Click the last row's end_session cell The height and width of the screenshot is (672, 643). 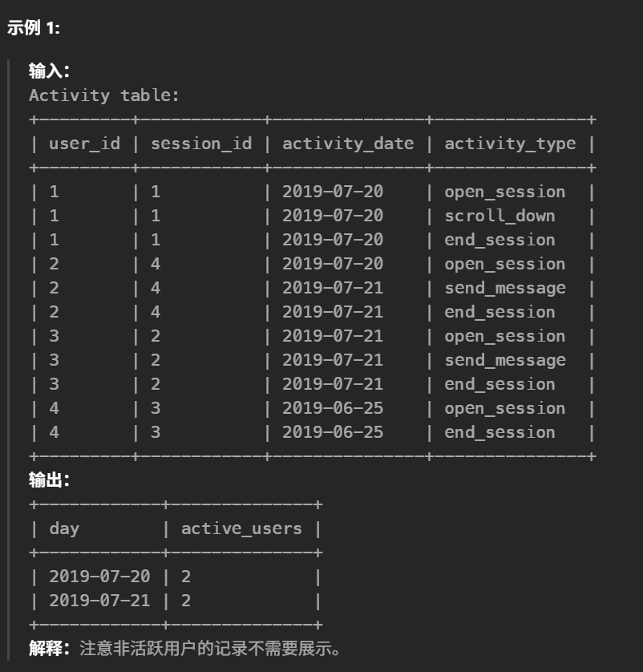click(x=499, y=432)
